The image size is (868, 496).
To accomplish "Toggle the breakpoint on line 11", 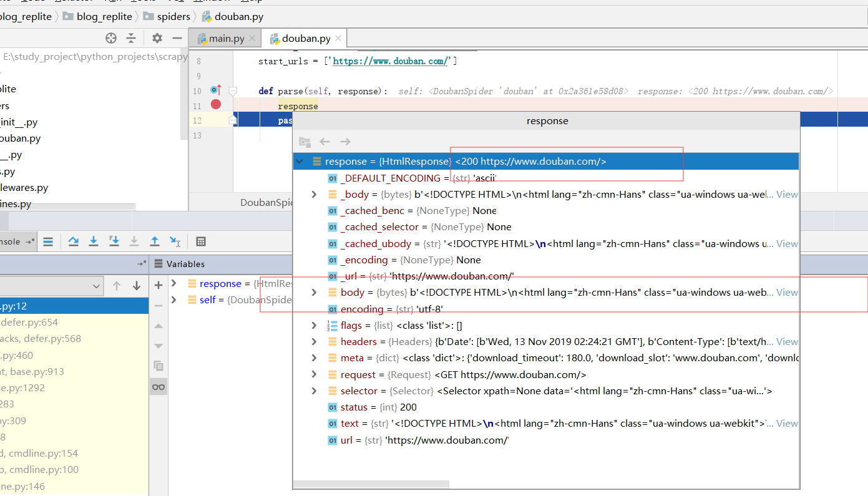I will [216, 104].
